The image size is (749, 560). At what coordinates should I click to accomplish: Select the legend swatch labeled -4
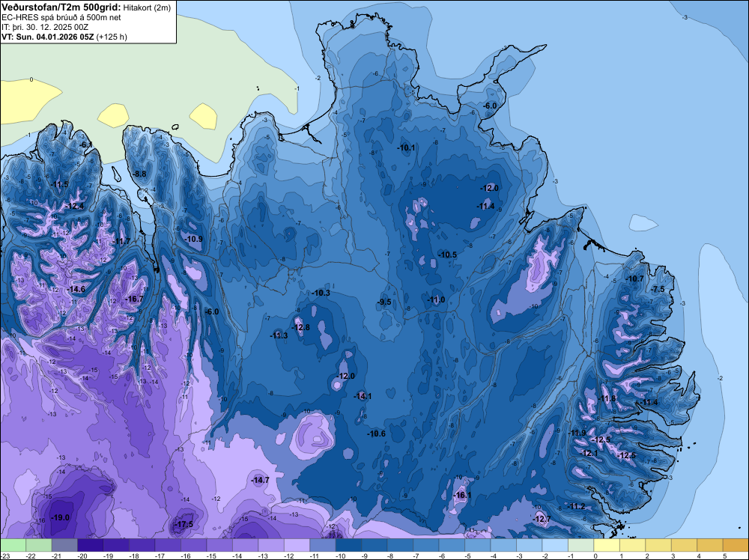[x=503, y=545]
